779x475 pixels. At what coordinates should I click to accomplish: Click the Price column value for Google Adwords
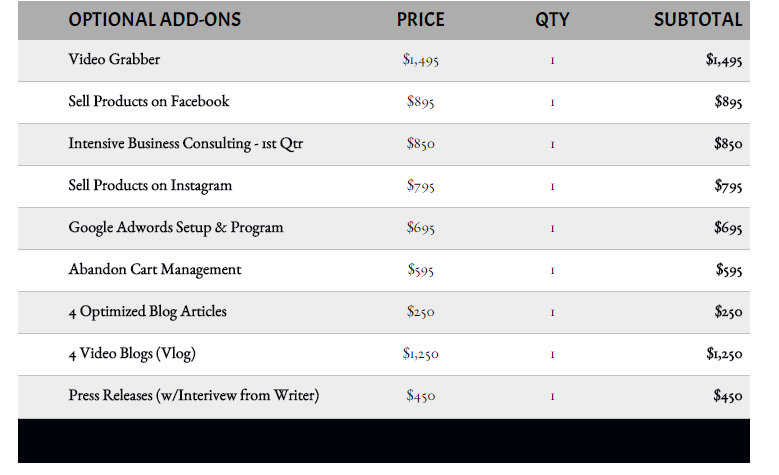coord(421,228)
